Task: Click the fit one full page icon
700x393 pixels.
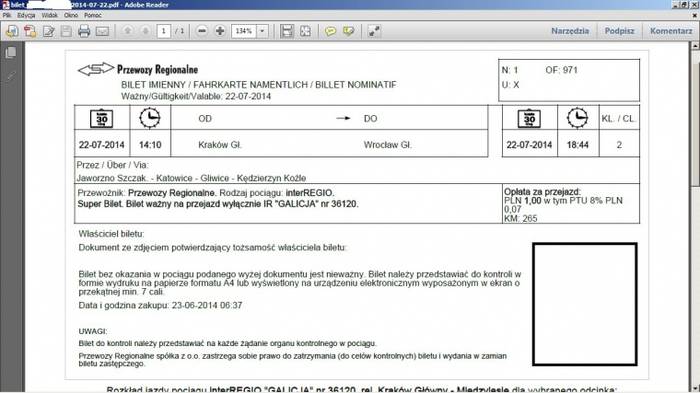Action: point(305,31)
